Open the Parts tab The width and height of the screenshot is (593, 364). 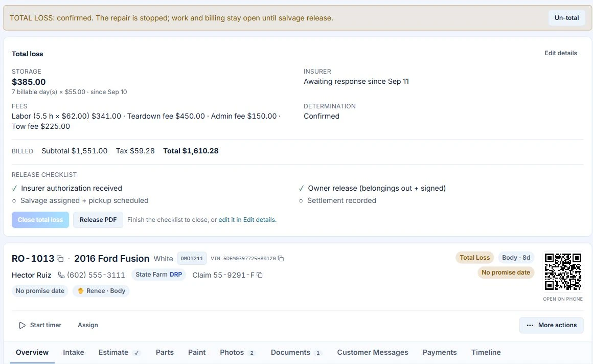[x=165, y=352]
